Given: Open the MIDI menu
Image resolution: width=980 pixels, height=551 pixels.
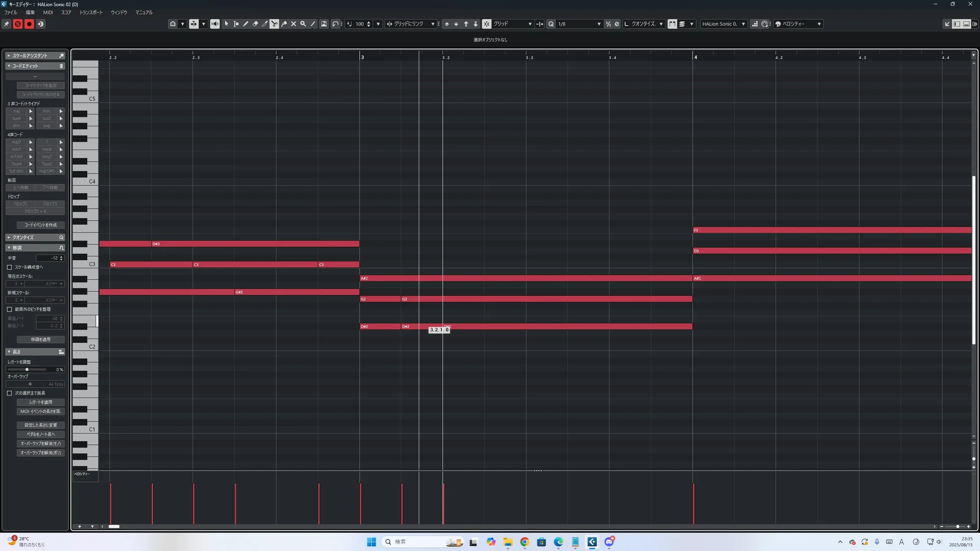Looking at the screenshot, I should pyautogui.click(x=48, y=12).
